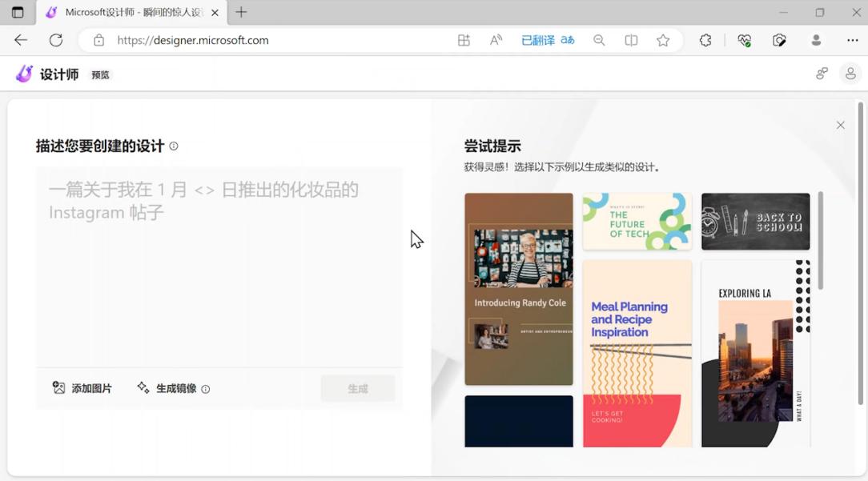Click the Read aloud icon in address bar

(x=496, y=40)
